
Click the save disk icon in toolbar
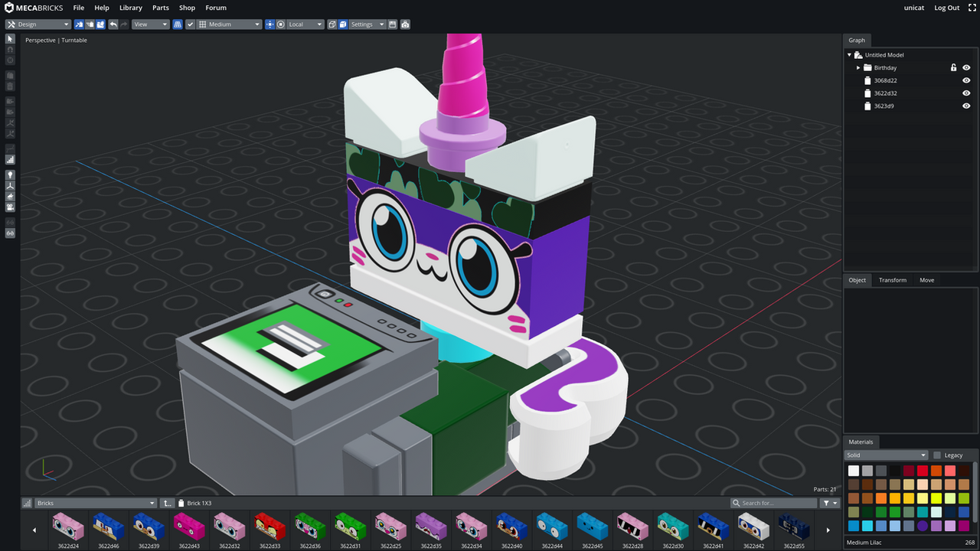pyautogui.click(x=393, y=24)
